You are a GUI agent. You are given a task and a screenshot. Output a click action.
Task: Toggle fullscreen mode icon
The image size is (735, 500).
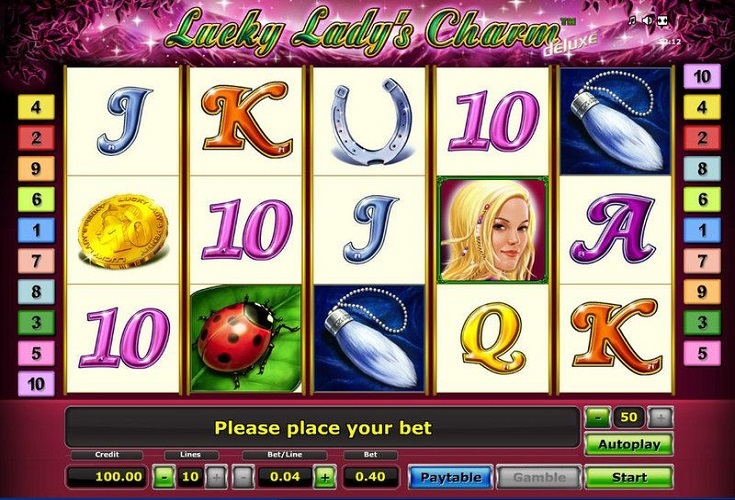point(662,20)
